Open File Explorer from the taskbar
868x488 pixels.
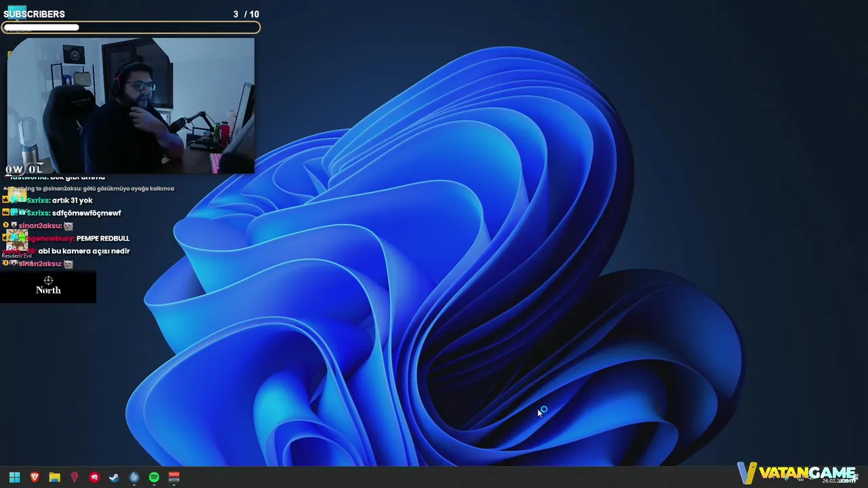point(54,477)
